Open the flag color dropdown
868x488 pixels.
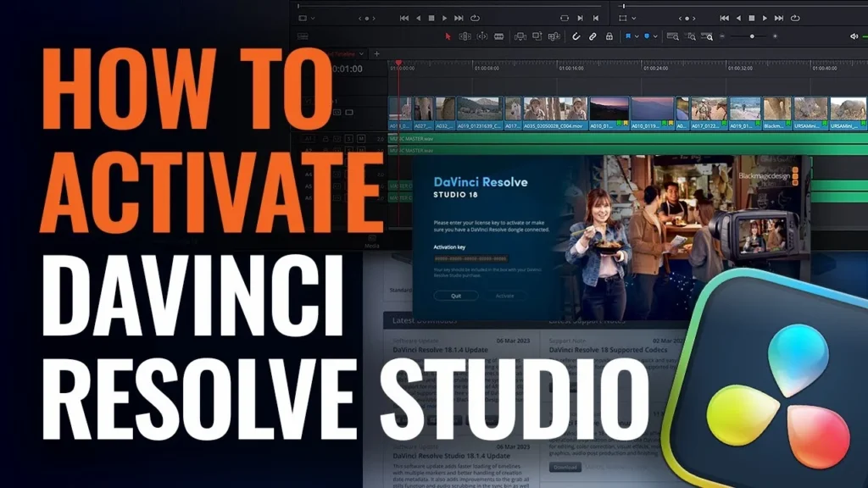coord(637,36)
